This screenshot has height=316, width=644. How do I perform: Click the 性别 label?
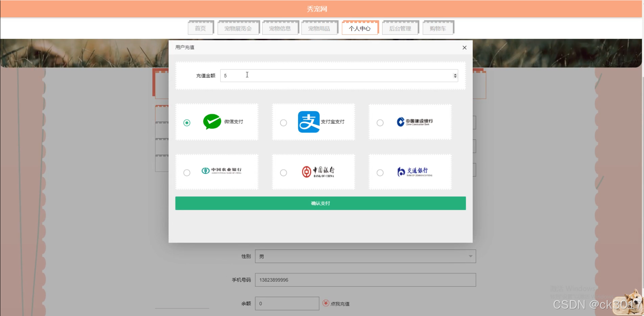[x=246, y=256]
